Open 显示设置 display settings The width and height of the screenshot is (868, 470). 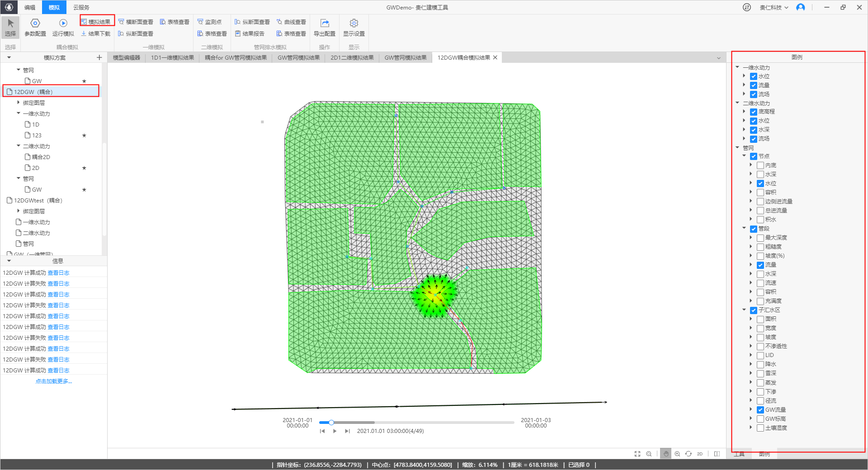(x=354, y=27)
